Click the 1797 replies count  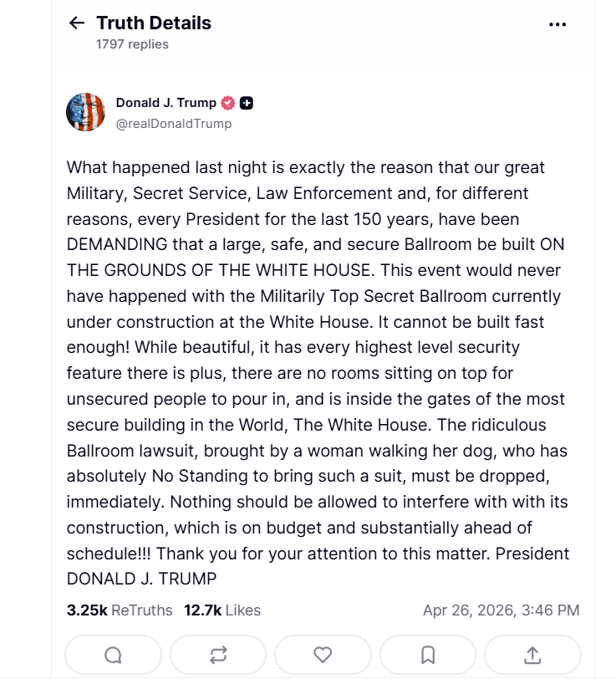click(132, 44)
